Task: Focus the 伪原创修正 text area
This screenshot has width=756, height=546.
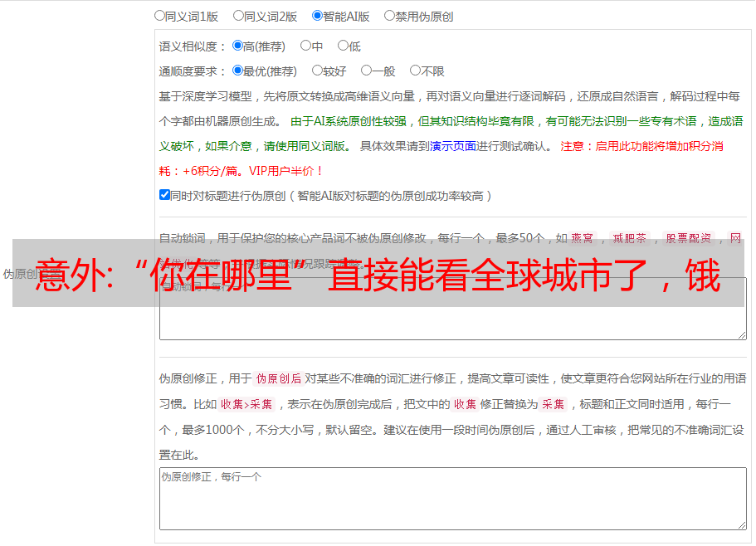Action: [452, 502]
